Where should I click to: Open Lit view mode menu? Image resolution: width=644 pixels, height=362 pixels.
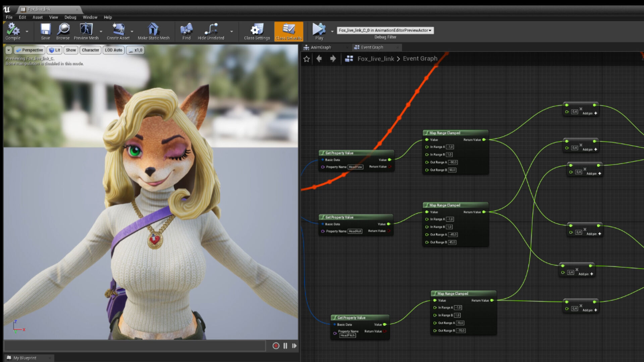(x=54, y=50)
